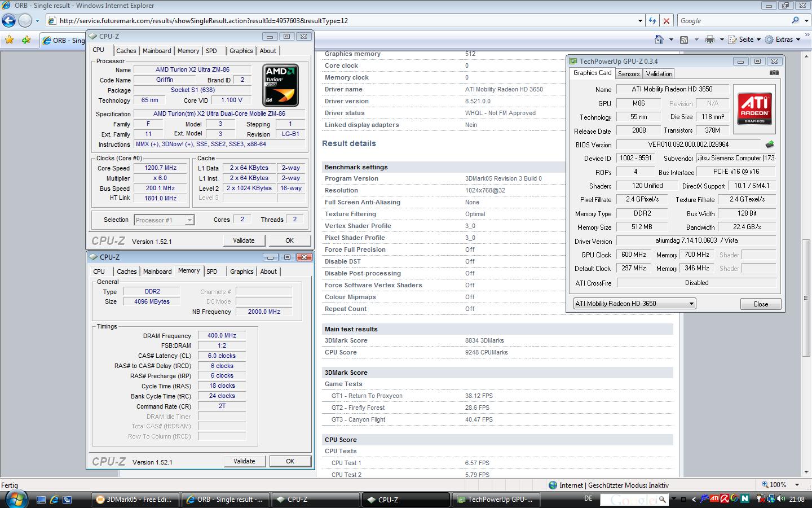Click the DE language indicator in taskbar
This screenshot has width=812, height=508.
pos(588,498)
